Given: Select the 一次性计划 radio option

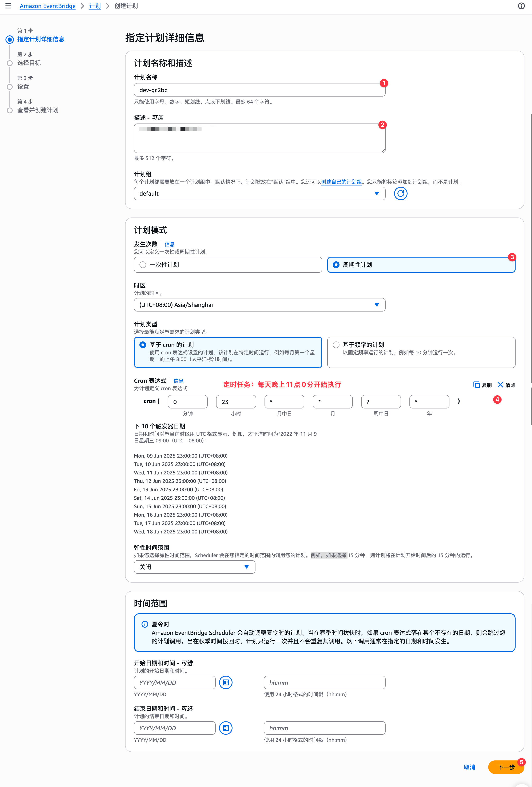Looking at the screenshot, I should (143, 265).
